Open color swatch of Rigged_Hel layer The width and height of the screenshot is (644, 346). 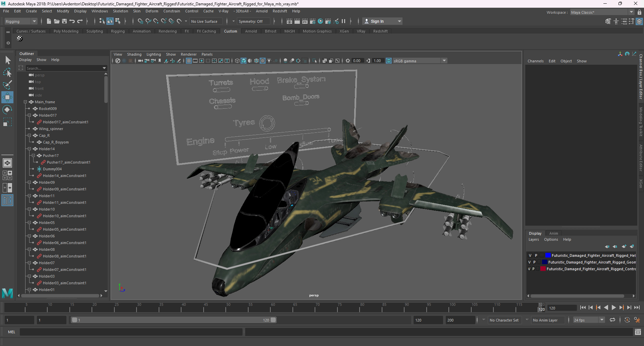[x=548, y=255]
